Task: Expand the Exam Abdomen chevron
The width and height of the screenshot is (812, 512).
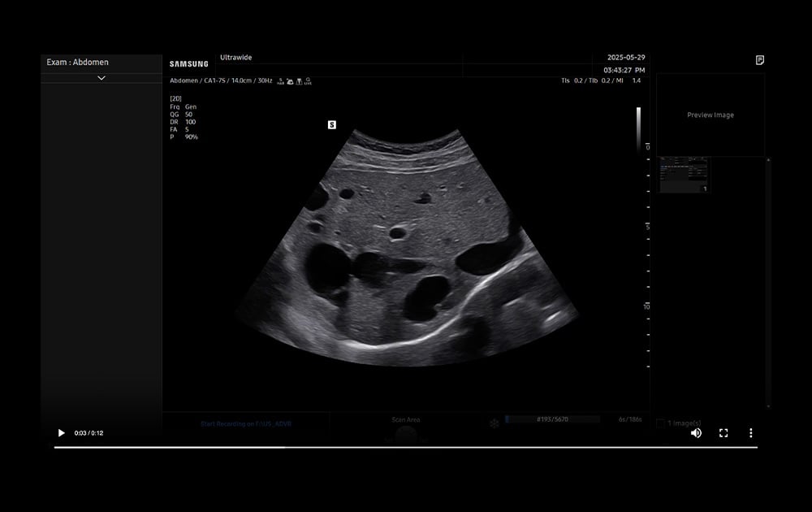Action: [101, 78]
